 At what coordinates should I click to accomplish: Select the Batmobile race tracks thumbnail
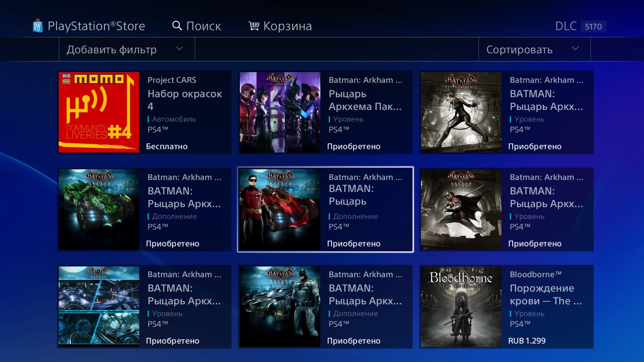[x=99, y=307]
